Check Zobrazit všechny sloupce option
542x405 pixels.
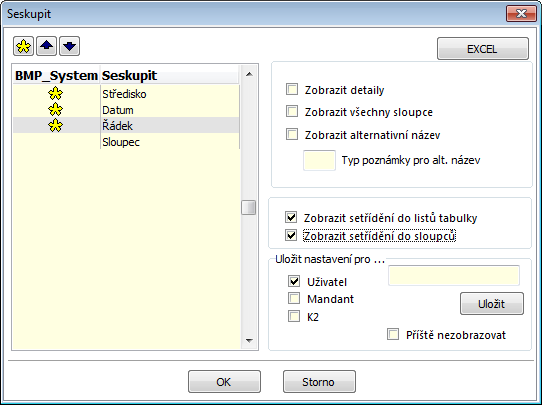tap(292, 111)
